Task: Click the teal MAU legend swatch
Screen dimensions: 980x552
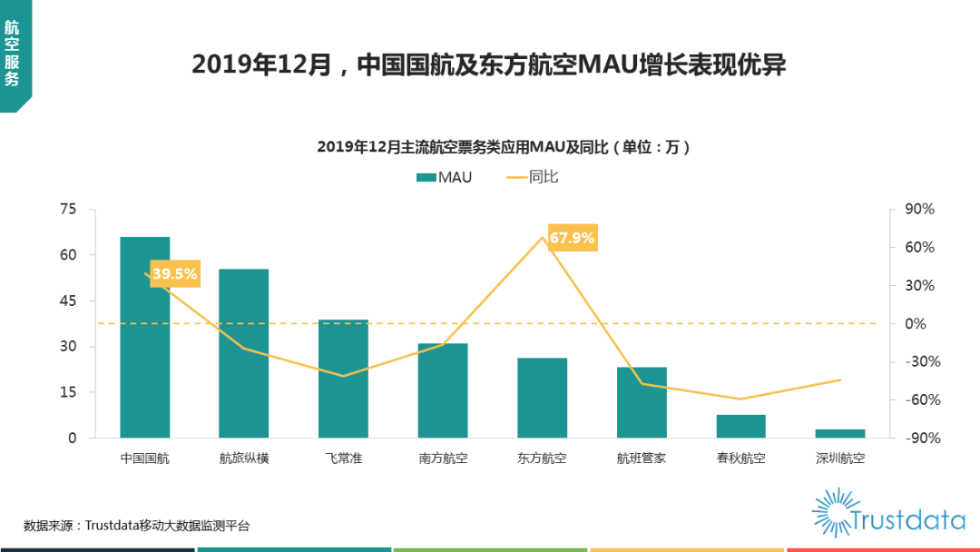Action: [426, 177]
